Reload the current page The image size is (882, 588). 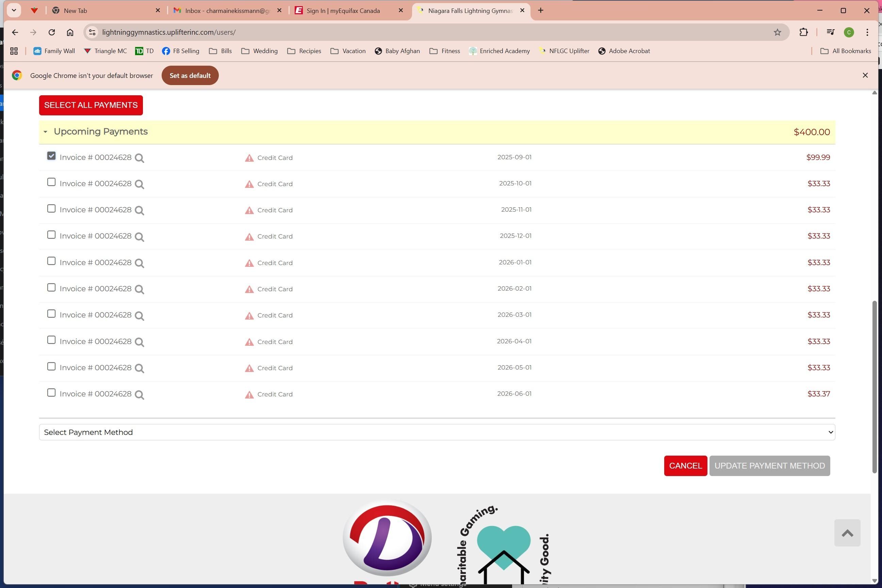52,32
